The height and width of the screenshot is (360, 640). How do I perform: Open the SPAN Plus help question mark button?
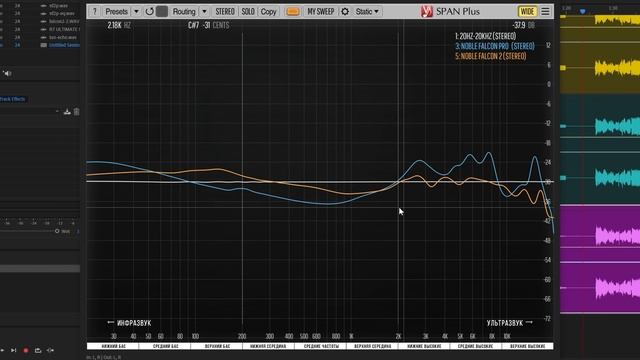(94, 11)
